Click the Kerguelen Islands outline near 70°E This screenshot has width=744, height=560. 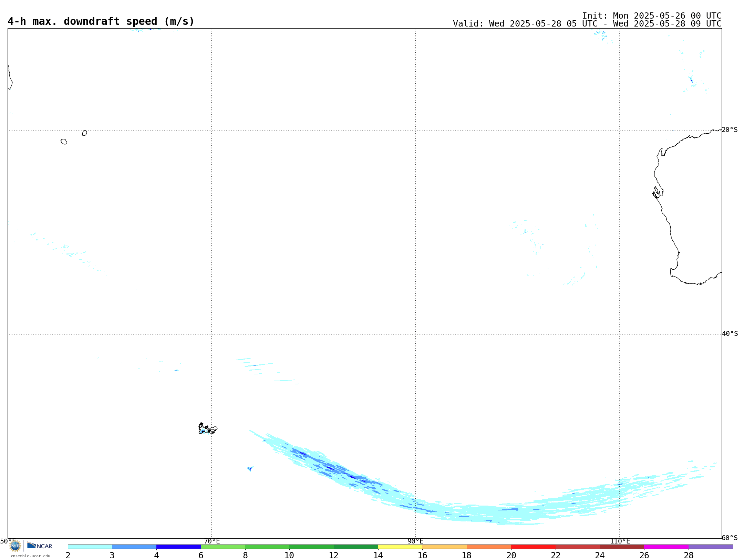click(208, 428)
